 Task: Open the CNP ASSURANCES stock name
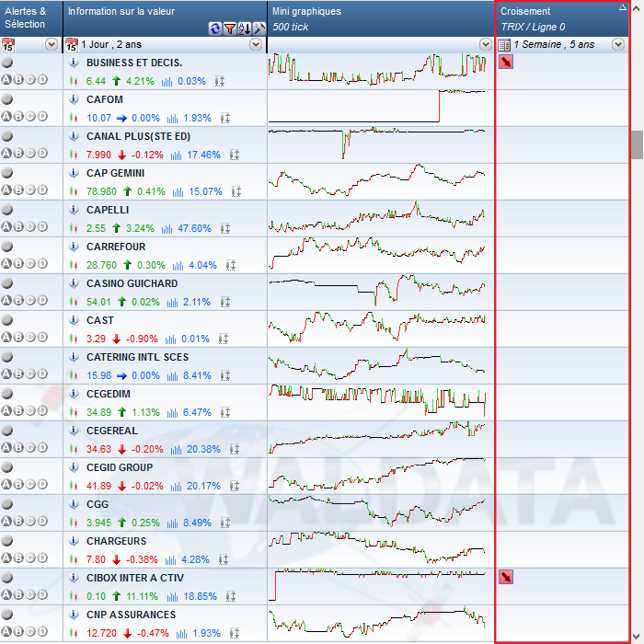(131, 615)
